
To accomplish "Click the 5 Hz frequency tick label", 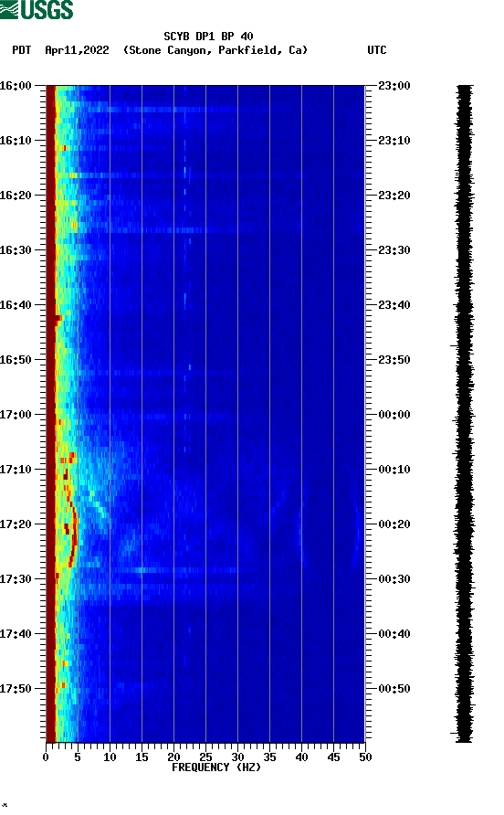I will 78,757.
